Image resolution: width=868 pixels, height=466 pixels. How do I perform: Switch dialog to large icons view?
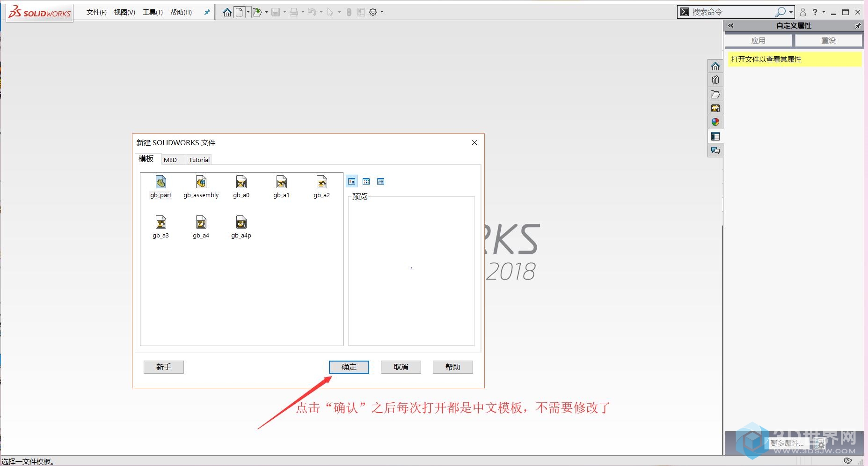tap(352, 181)
